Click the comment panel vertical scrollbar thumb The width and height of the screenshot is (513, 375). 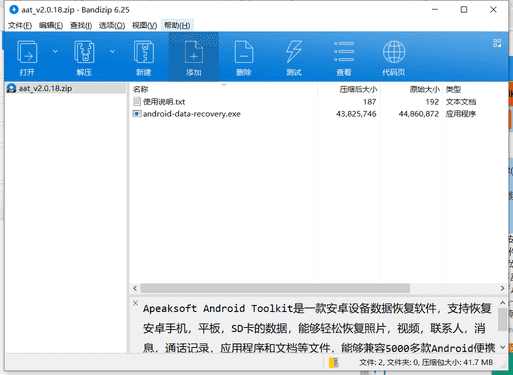point(503,320)
